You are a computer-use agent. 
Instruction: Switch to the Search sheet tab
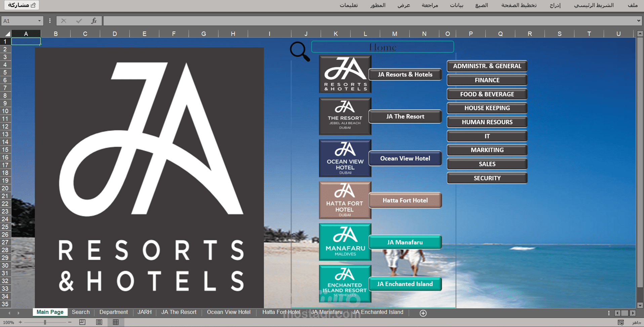(x=81, y=312)
